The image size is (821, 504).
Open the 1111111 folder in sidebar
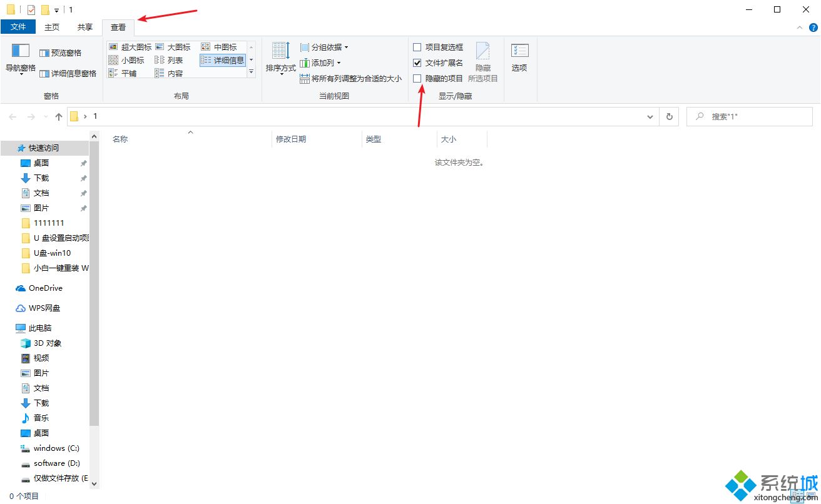[49, 223]
